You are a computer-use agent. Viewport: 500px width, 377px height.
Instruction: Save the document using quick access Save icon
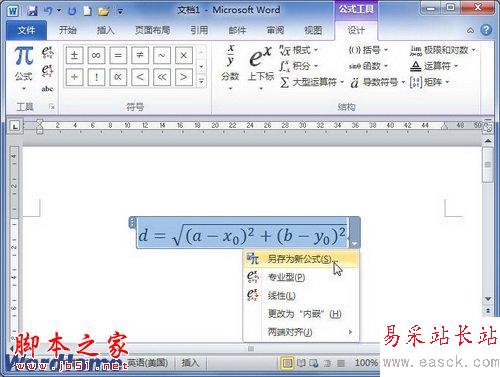33,11
